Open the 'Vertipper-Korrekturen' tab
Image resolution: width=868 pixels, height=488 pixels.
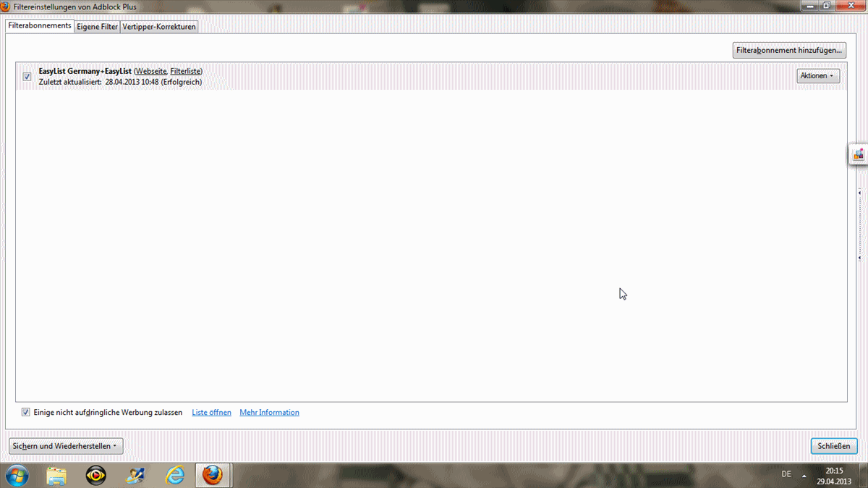point(159,27)
